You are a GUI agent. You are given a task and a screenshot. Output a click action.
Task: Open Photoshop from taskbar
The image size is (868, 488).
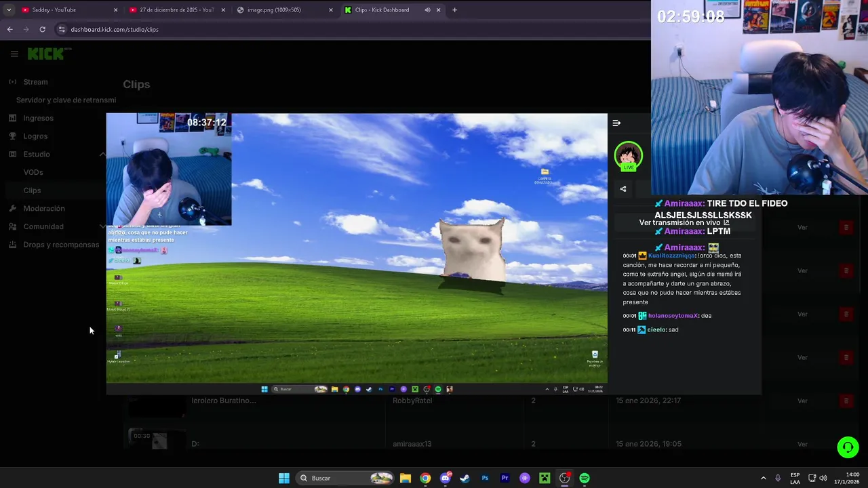485,478
